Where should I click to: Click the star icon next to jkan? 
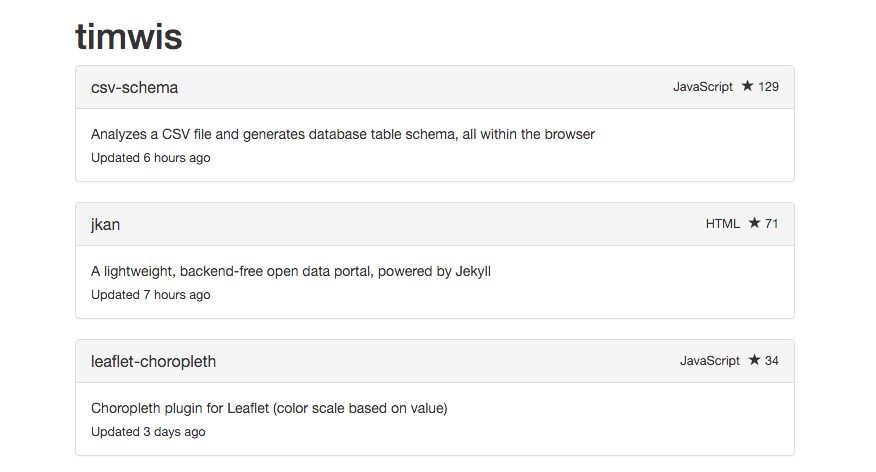[x=754, y=223]
